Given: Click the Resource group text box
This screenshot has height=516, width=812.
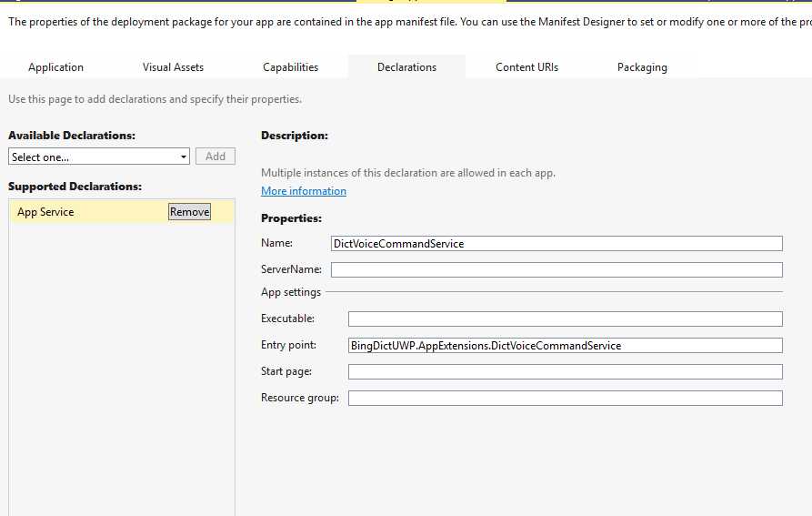Looking at the screenshot, I should pyautogui.click(x=565, y=399).
